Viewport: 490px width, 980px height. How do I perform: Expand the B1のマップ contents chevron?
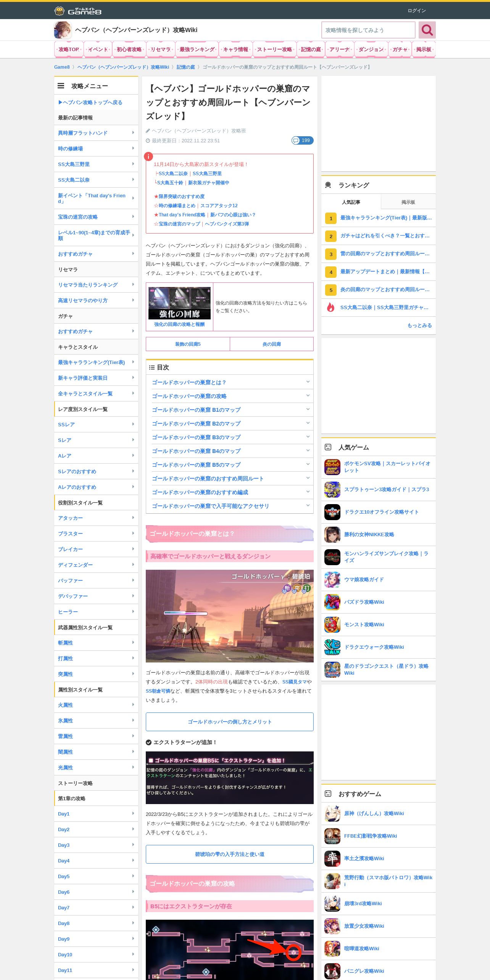pos(308,409)
